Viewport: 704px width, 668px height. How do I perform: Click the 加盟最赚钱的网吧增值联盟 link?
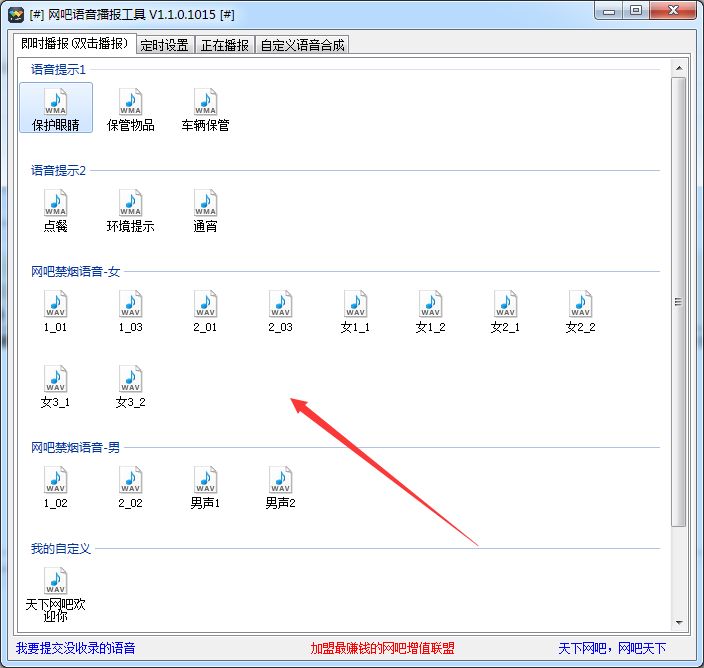tap(383, 648)
